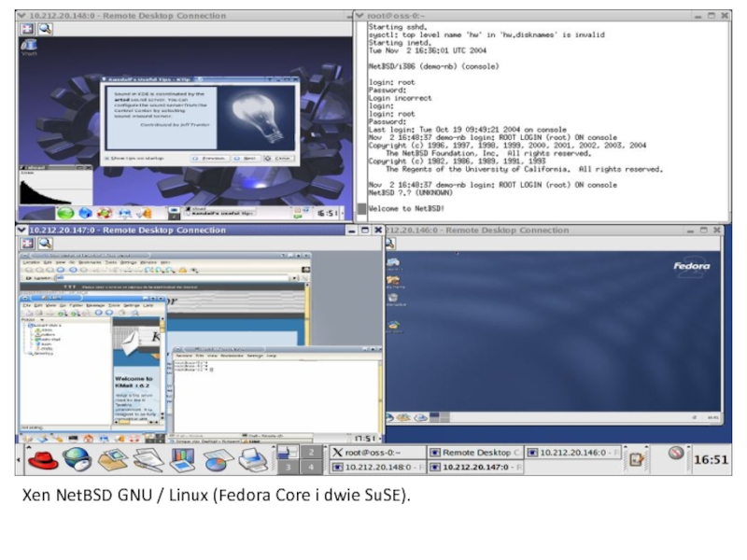The height and width of the screenshot is (560, 747).
Task: Select Remote Desktop C taskbar entry
Action: tap(474, 453)
